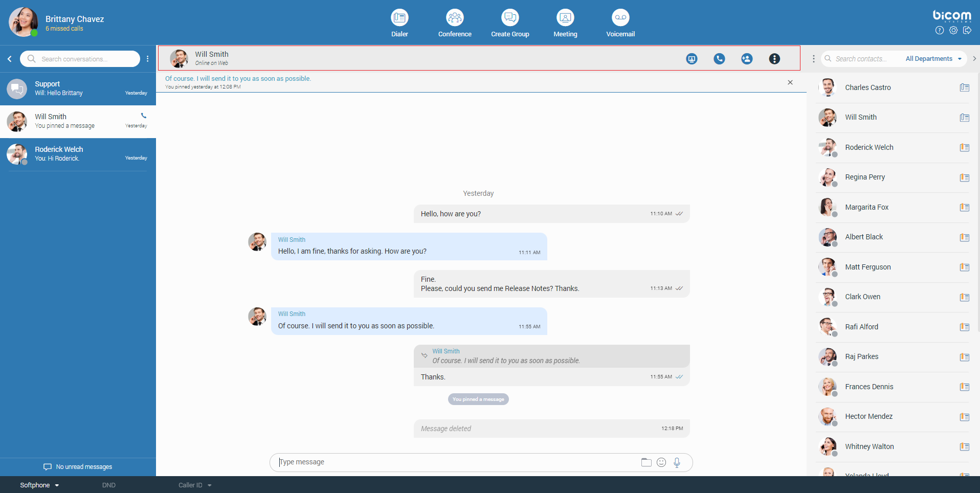Click the 'Hello, how are you?' message
The image size is (980, 493).
pos(551,214)
